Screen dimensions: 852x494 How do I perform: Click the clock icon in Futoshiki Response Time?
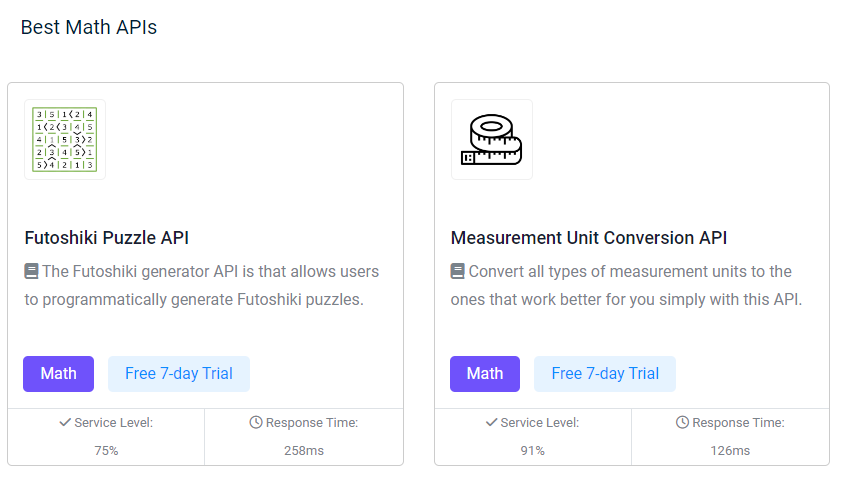(x=256, y=423)
